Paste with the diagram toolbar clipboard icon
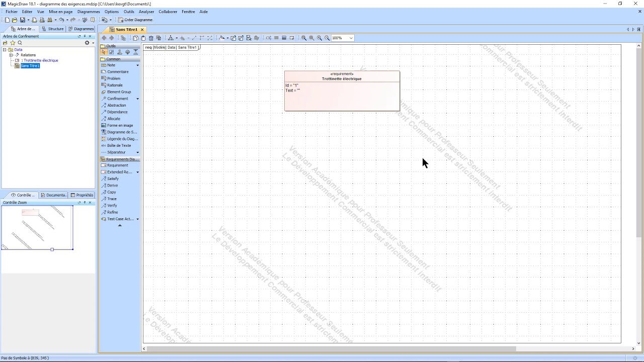 tap(143, 38)
